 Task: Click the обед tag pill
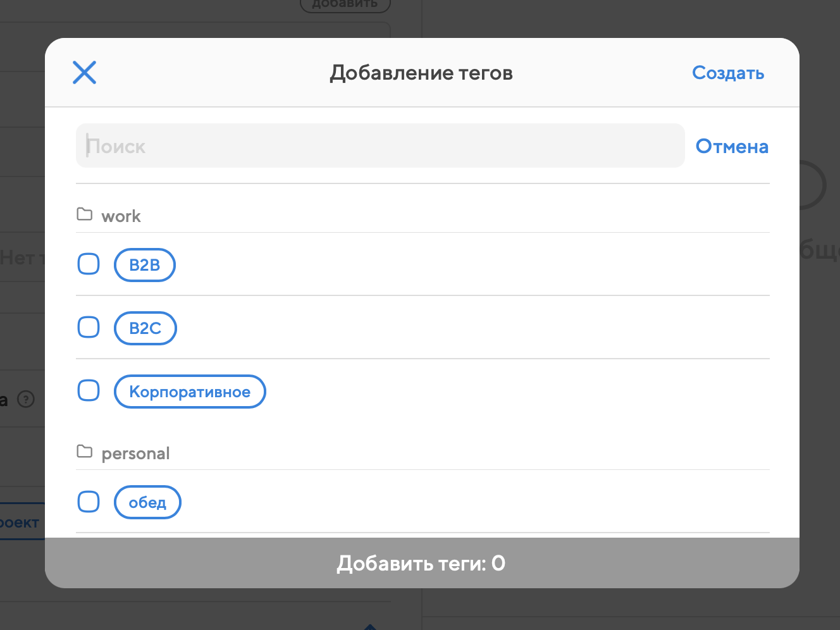(x=147, y=502)
